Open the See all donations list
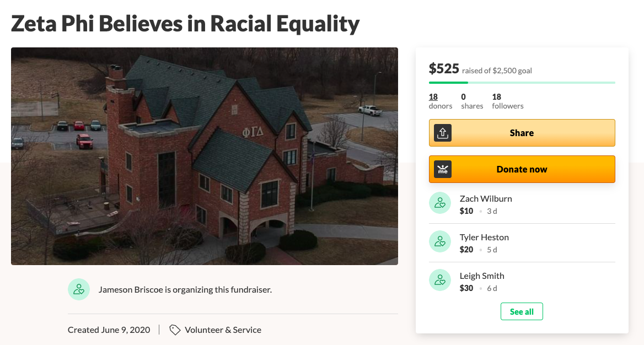Viewport: 644px width, 345px height. (x=522, y=311)
